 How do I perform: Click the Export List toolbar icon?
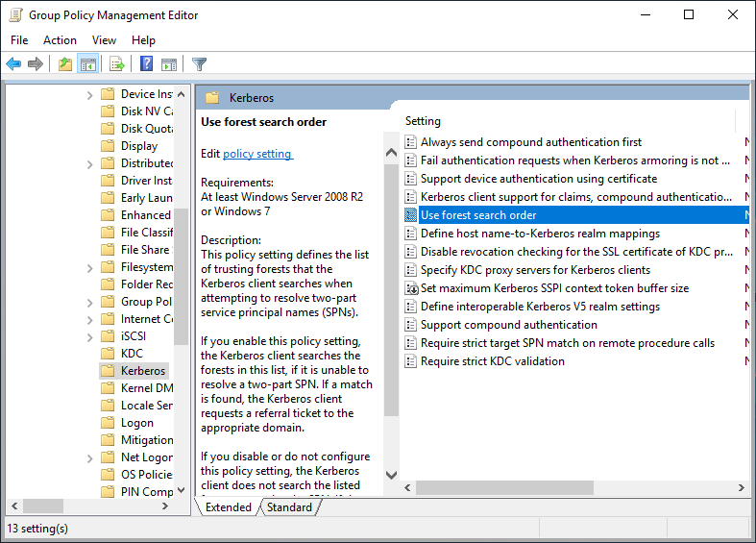click(x=117, y=64)
